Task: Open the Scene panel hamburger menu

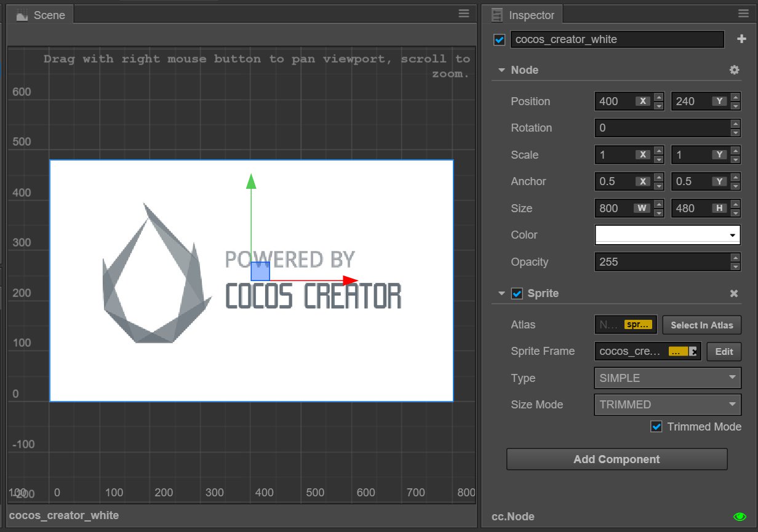Action: [x=464, y=14]
